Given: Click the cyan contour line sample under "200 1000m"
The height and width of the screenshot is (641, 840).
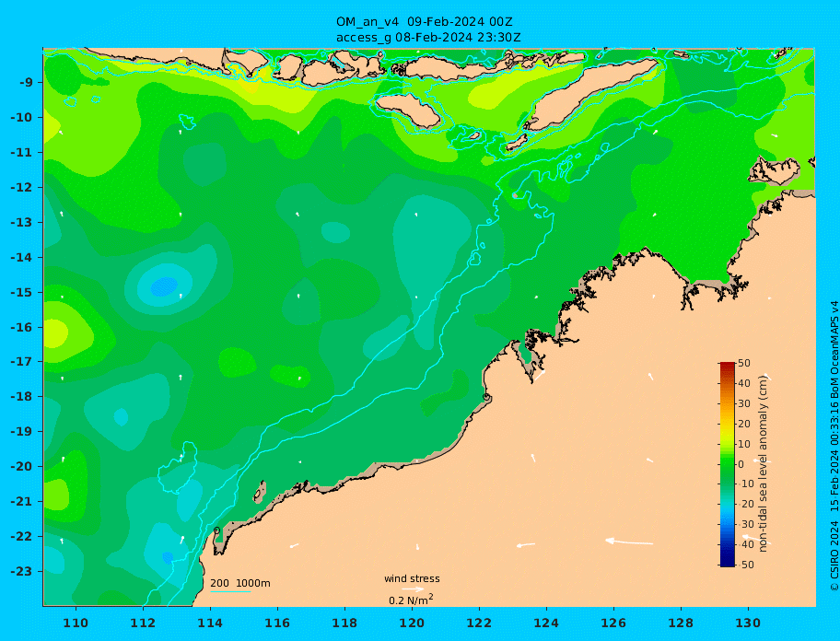Looking at the screenshot, I should (x=230, y=591).
